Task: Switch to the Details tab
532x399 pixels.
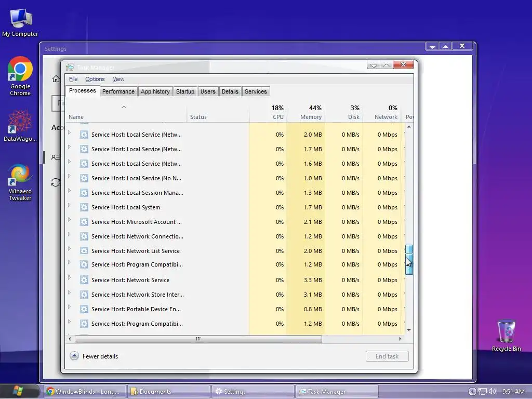Action: click(230, 91)
